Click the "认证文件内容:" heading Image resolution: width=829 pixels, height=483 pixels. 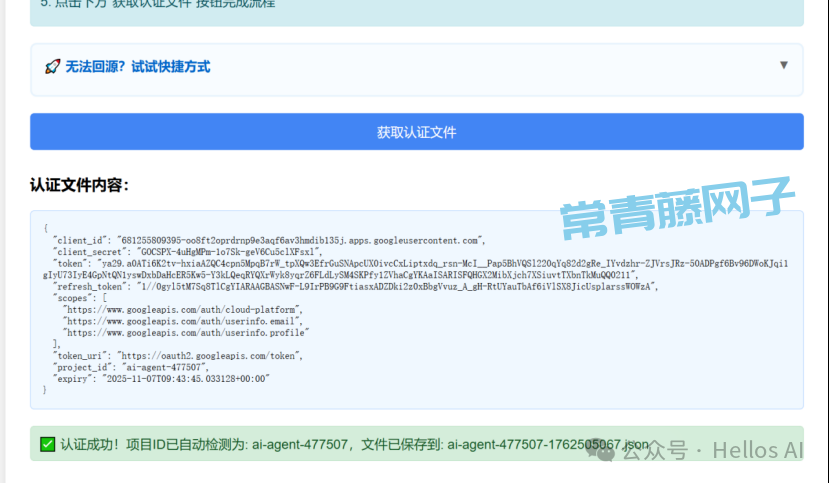coord(80,185)
